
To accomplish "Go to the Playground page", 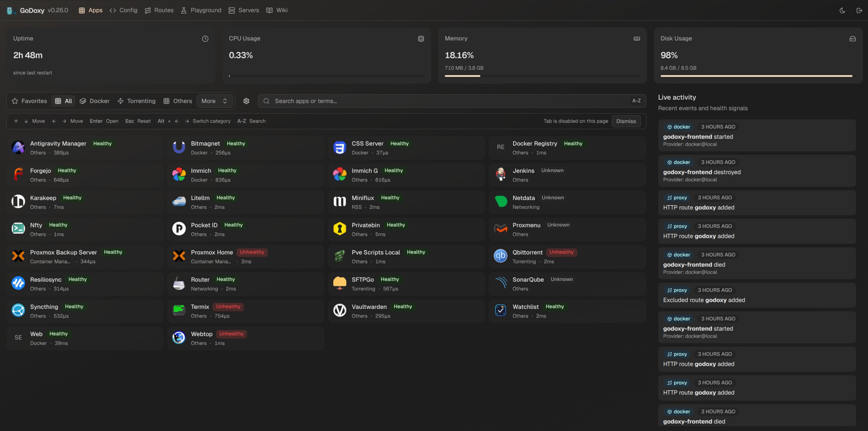I will point(201,10).
